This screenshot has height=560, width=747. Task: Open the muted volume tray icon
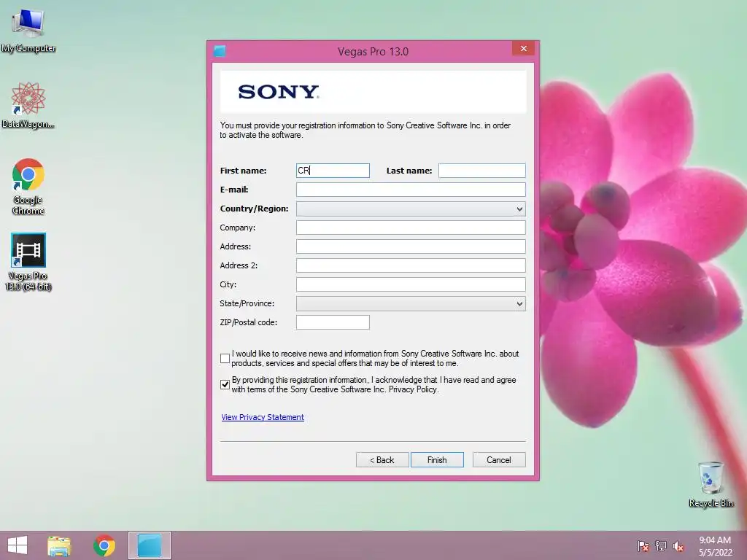(x=678, y=546)
